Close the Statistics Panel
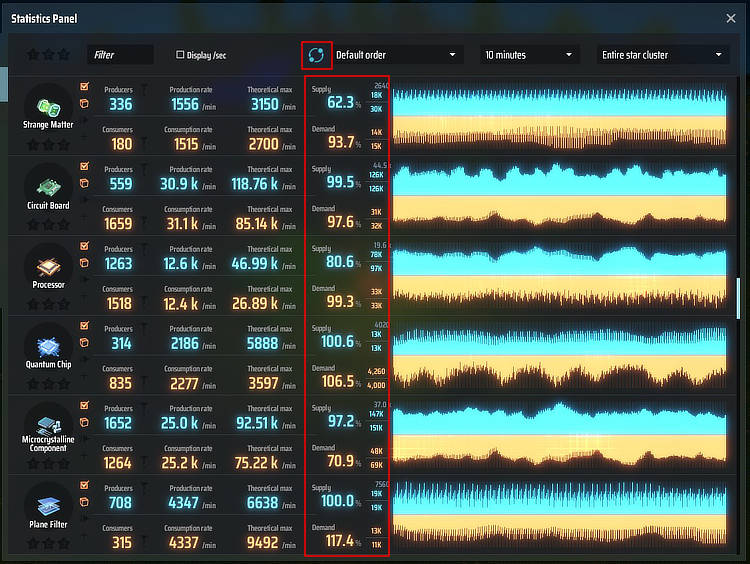 [x=730, y=19]
